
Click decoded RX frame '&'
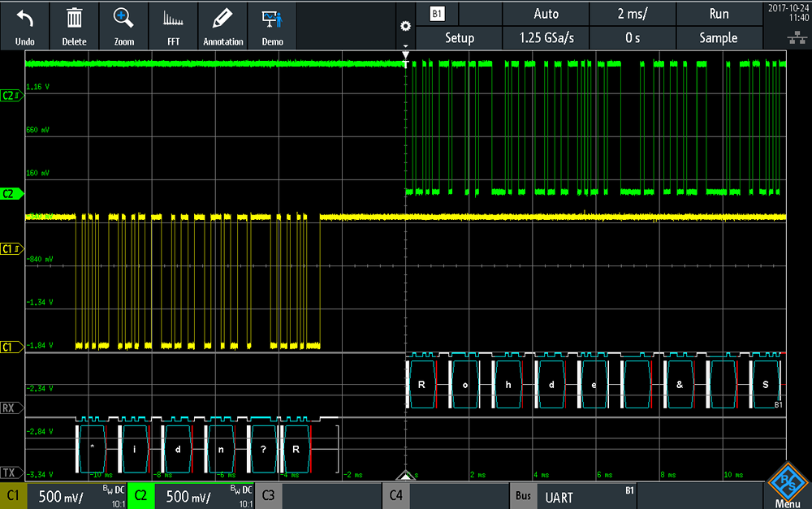point(680,385)
